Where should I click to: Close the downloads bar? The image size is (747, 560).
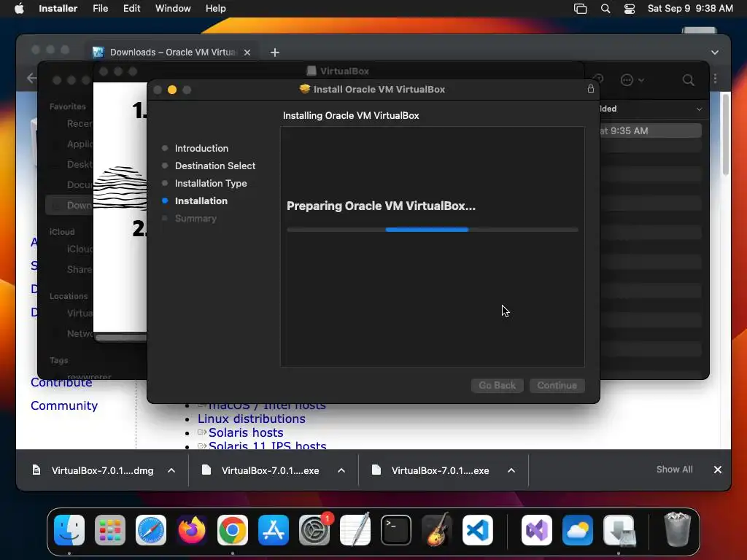click(718, 470)
